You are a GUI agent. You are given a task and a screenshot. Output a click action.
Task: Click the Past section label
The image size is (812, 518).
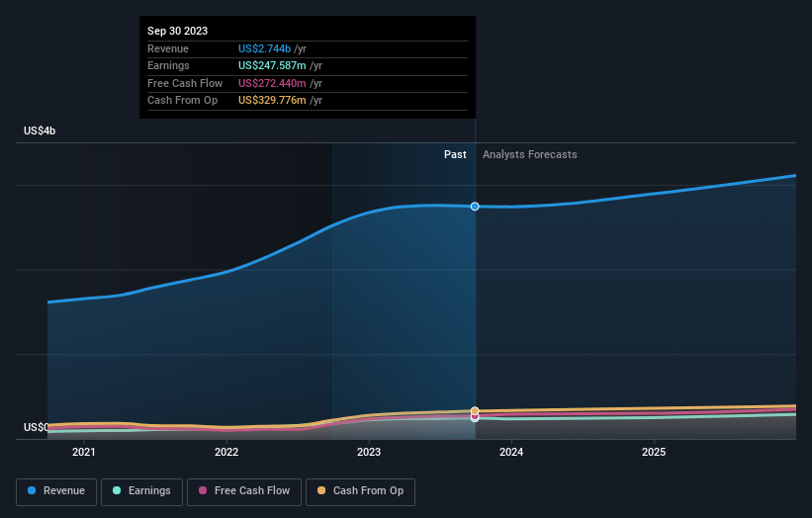(455, 154)
